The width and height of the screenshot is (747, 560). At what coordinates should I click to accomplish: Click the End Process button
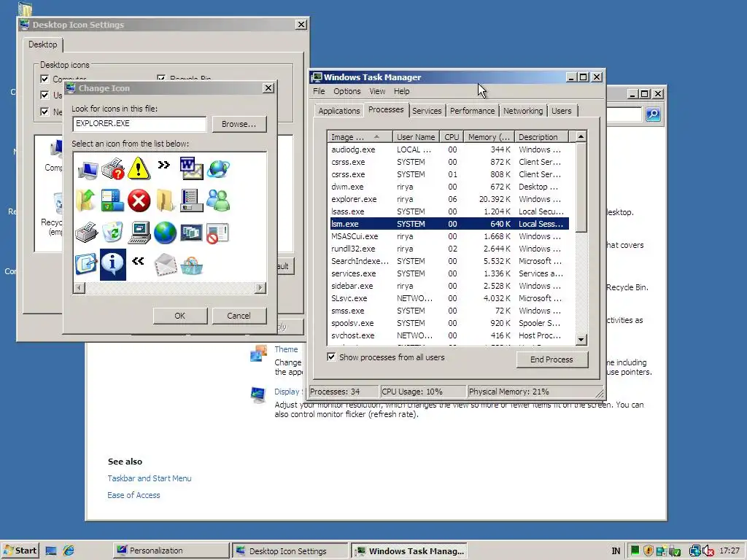pos(551,359)
